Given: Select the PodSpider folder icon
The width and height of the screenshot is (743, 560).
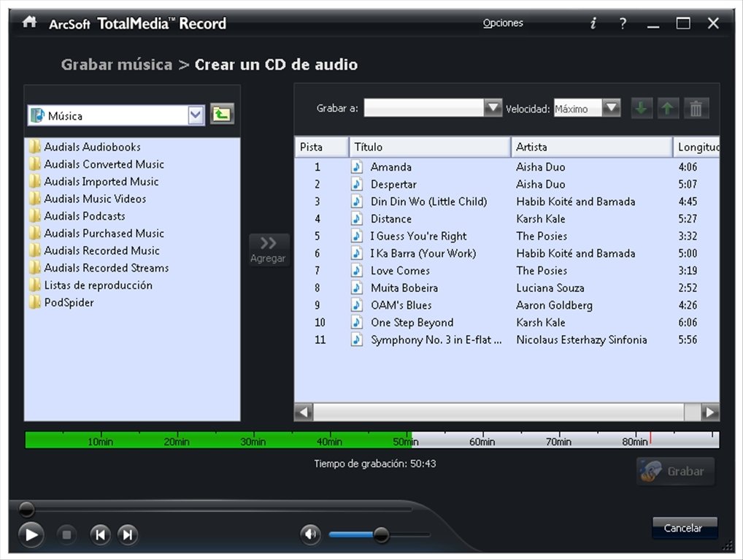Looking at the screenshot, I should point(35,302).
